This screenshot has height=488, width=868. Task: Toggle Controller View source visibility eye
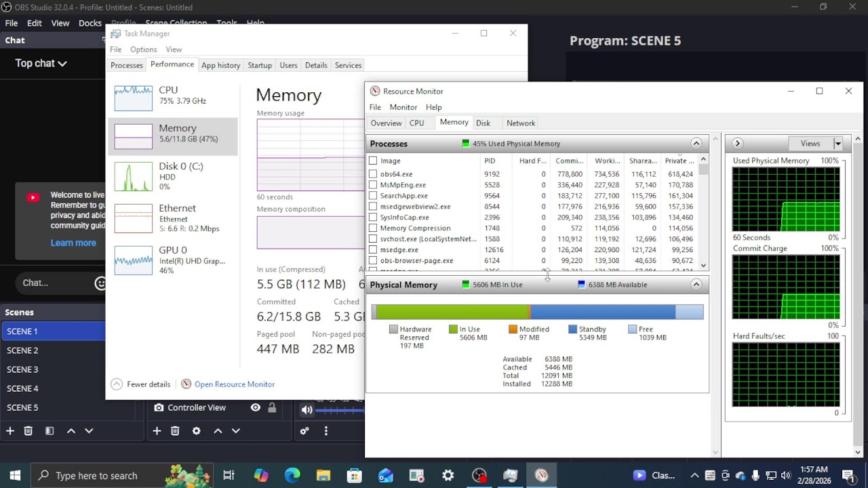tap(256, 407)
